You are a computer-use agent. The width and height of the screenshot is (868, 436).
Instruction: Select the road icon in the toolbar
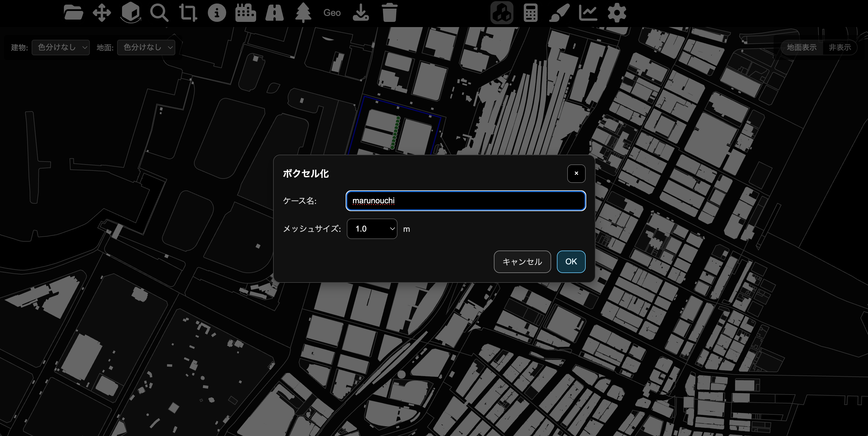click(274, 13)
